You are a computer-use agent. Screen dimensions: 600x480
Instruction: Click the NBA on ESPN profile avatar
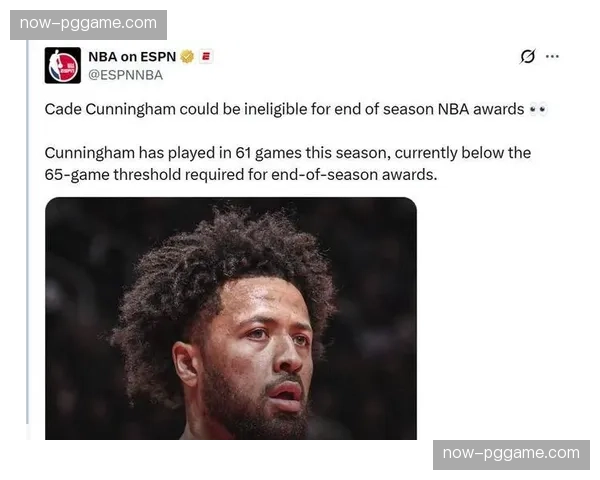tap(63, 65)
